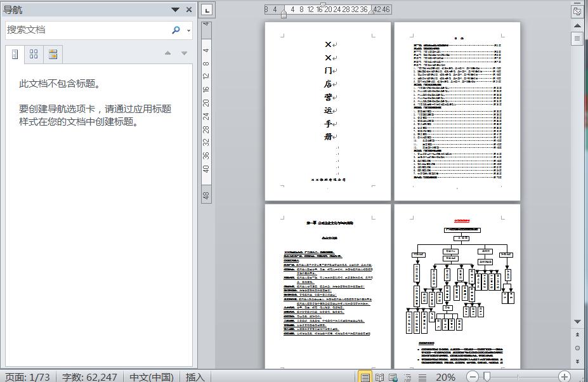Jump to next page with double-down arrow
Screen dimensions: 588x382
[x=577, y=361]
